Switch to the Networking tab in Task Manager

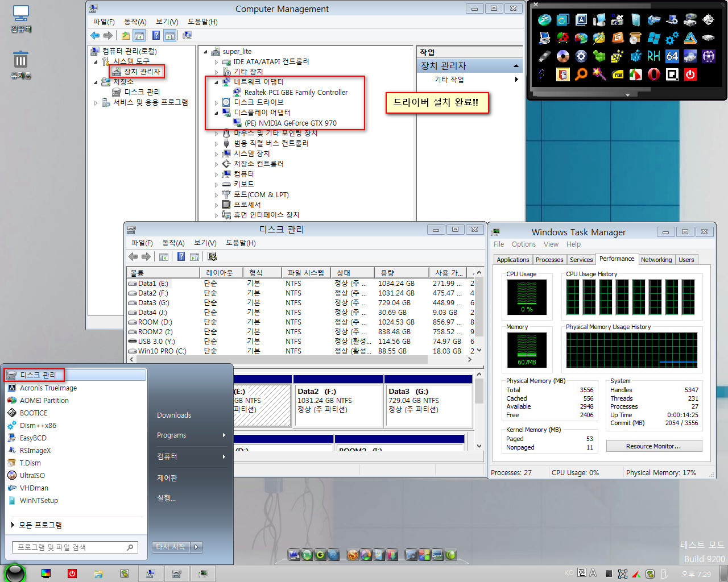point(656,260)
